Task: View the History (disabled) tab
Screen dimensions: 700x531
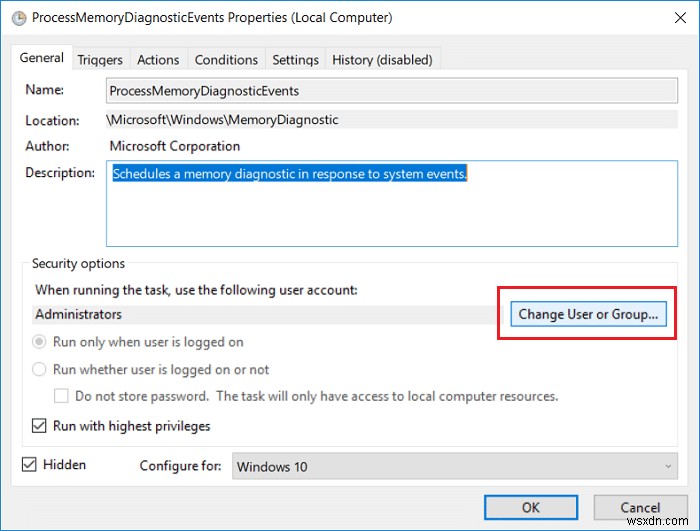Action: coord(383,60)
